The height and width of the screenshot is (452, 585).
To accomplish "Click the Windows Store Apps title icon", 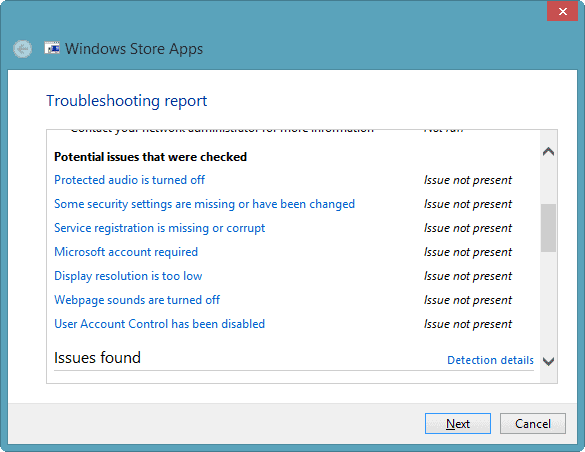I will click(x=52, y=48).
